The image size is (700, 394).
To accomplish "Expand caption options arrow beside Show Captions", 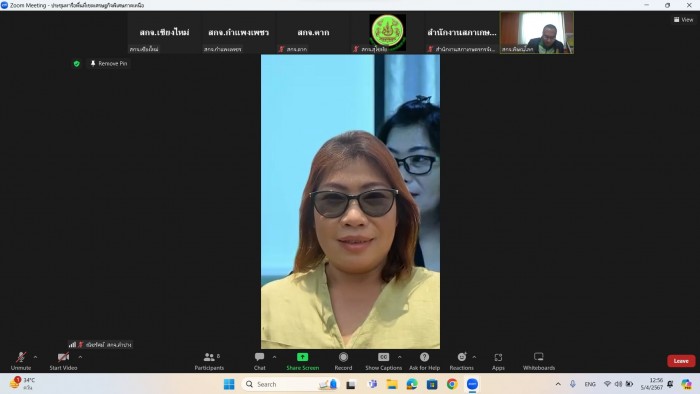I will (x=400, y=357).
